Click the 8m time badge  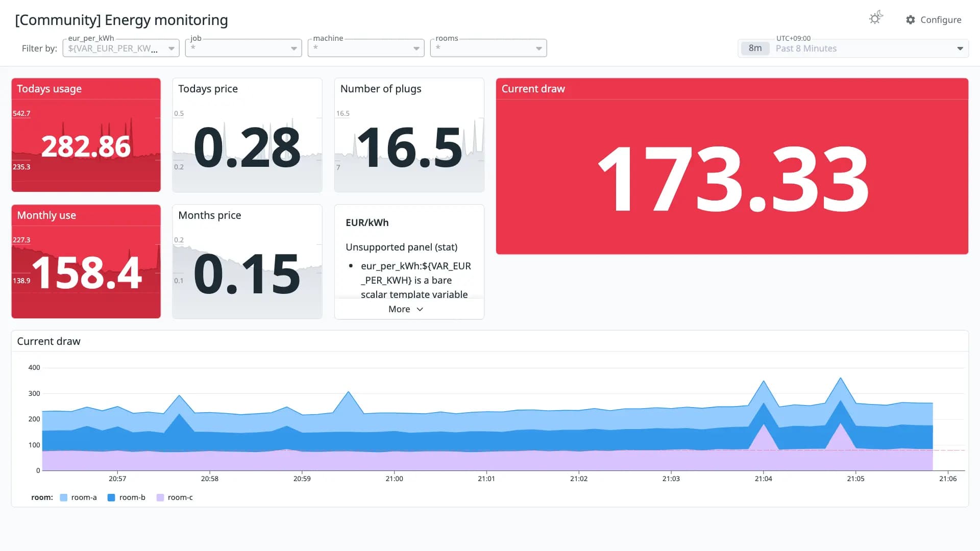click(755, 48)
